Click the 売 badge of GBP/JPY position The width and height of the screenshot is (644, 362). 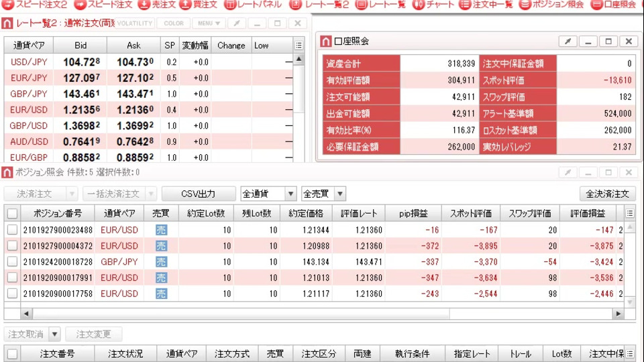click(162, 261)
